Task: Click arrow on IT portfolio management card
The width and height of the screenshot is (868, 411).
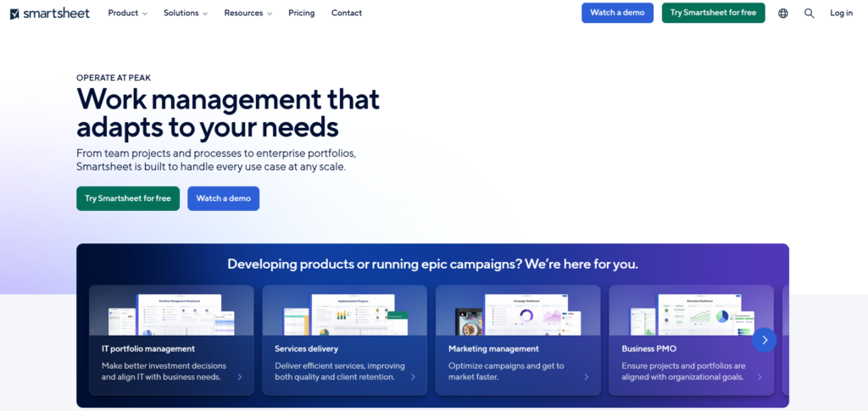Action: point(240,377)
